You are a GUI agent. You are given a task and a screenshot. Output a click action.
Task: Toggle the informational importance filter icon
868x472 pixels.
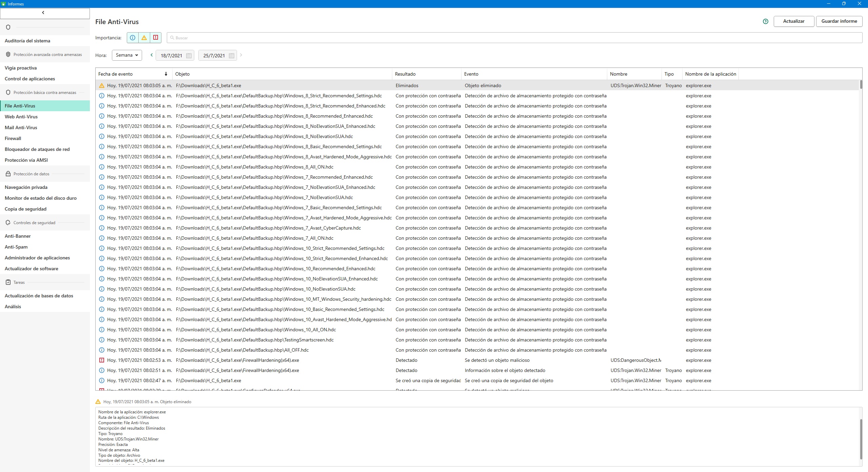pyautogui.click(x=133, y=38)
